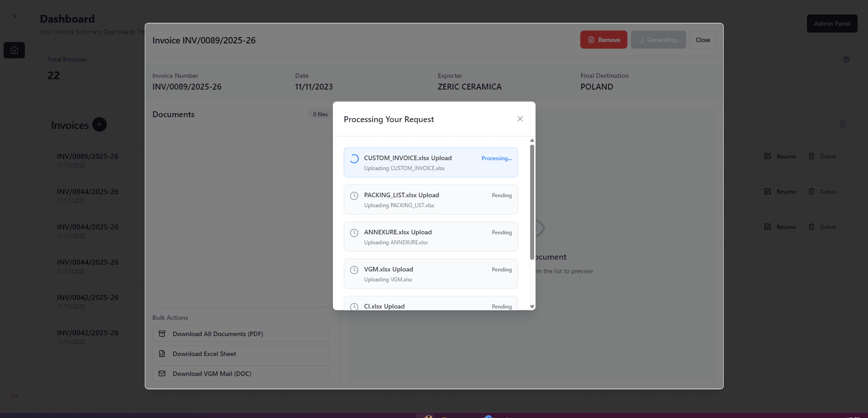
Task: Click the CUSTOM_INVOICE.xlsx processing spinner icon
Action: 354,159
